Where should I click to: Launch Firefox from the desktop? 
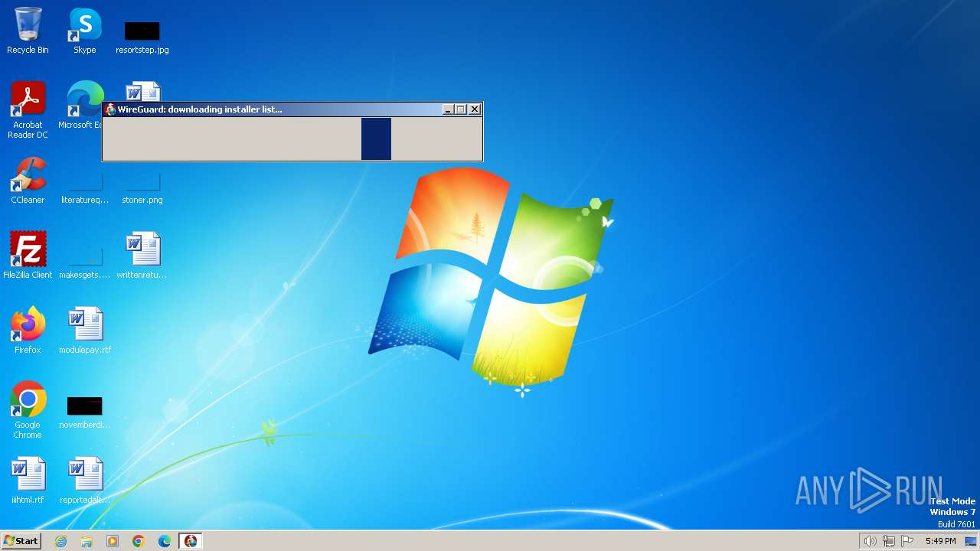click(x=28, y=330)
